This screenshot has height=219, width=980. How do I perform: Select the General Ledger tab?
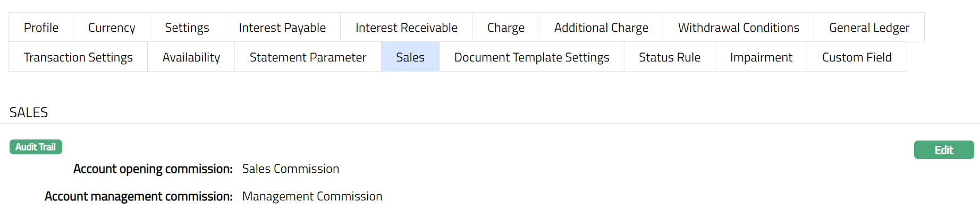tap(869, 28)
